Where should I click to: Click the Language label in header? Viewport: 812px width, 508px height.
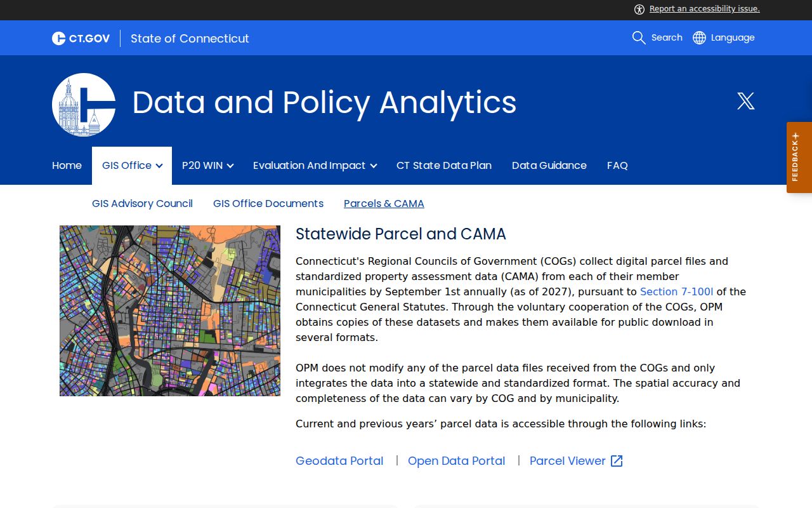click(733, 37)
